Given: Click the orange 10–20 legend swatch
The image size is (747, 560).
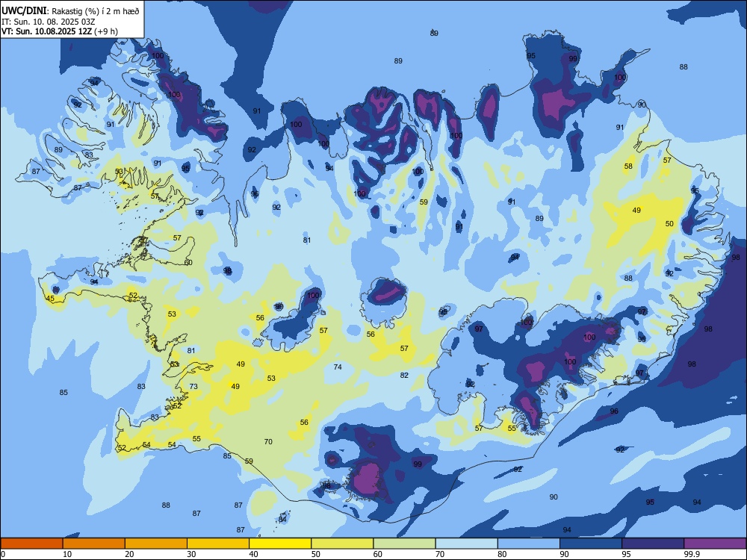Looking at the screenshot, I should pos(94,544).
